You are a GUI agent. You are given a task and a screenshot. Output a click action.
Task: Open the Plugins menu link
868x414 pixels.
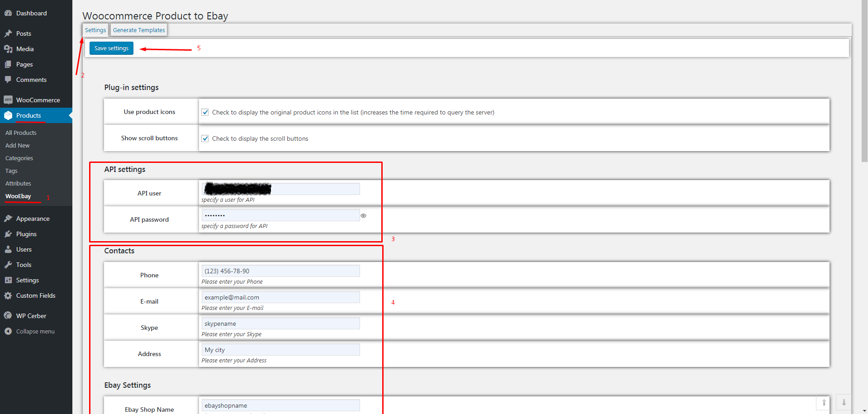[x=26, y=234]
